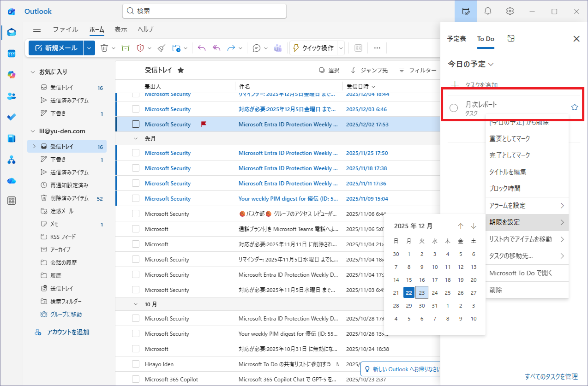Screen dimensions: 588x386
Task: Open the People contacts icon in sidebar
Action: [12, 96]
